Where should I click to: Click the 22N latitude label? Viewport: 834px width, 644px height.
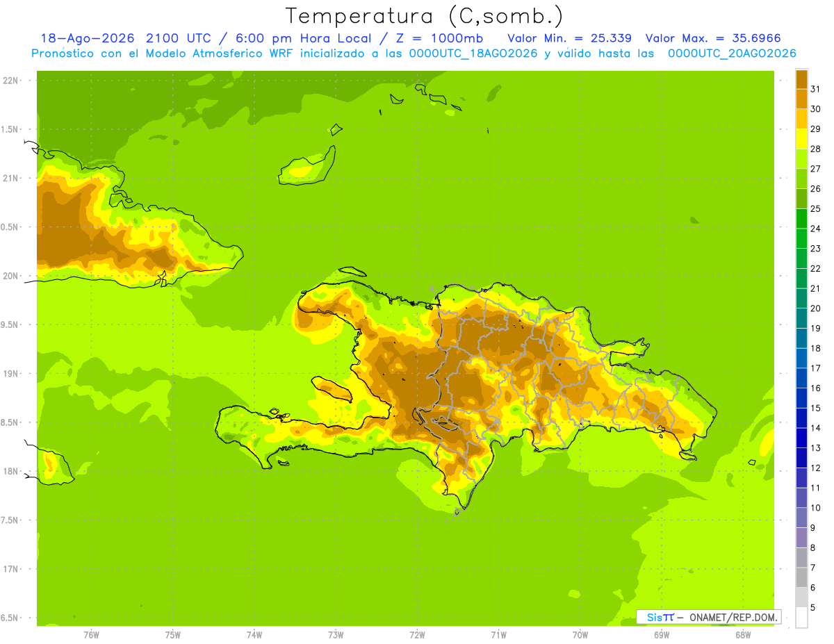click(10, 80)
